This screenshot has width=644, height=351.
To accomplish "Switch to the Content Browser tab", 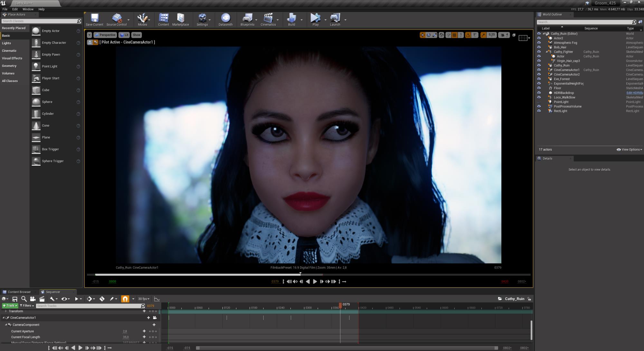I will coord(19,292).
